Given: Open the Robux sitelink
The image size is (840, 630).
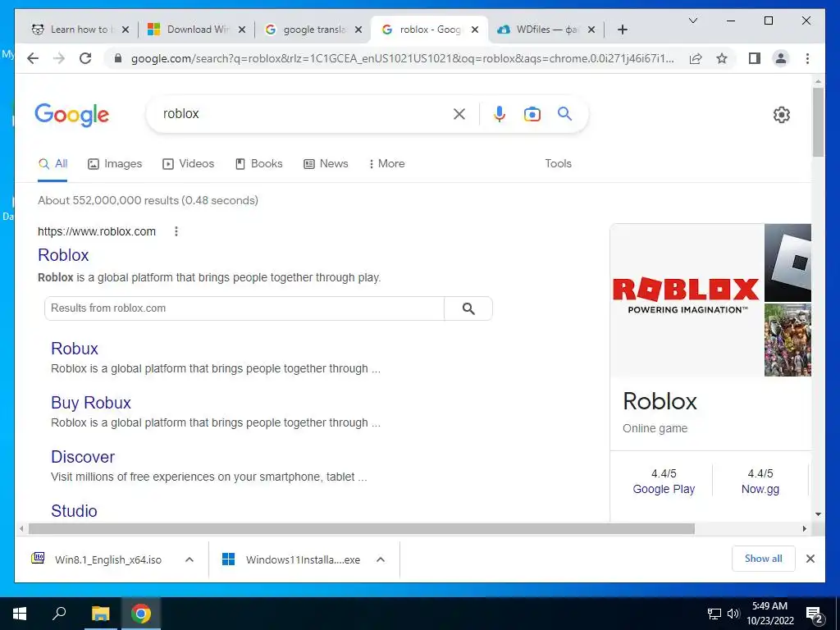Looking at the screenshot, I should 75,349.
